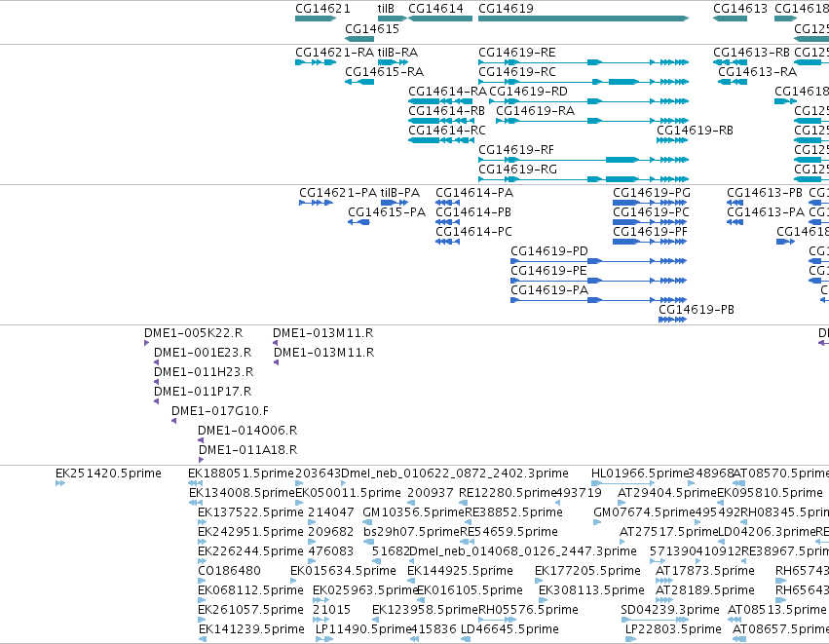The height and width of the screenshot is (644, 829).
Task: Select protein CG14613-PB
Action: click(735, 203)
